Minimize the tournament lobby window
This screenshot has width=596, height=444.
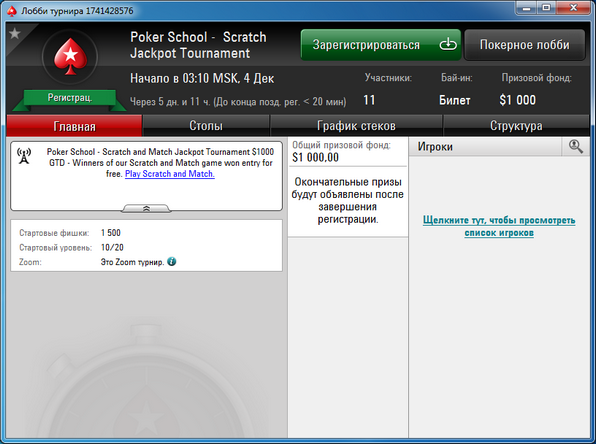[x=526, y=8]
